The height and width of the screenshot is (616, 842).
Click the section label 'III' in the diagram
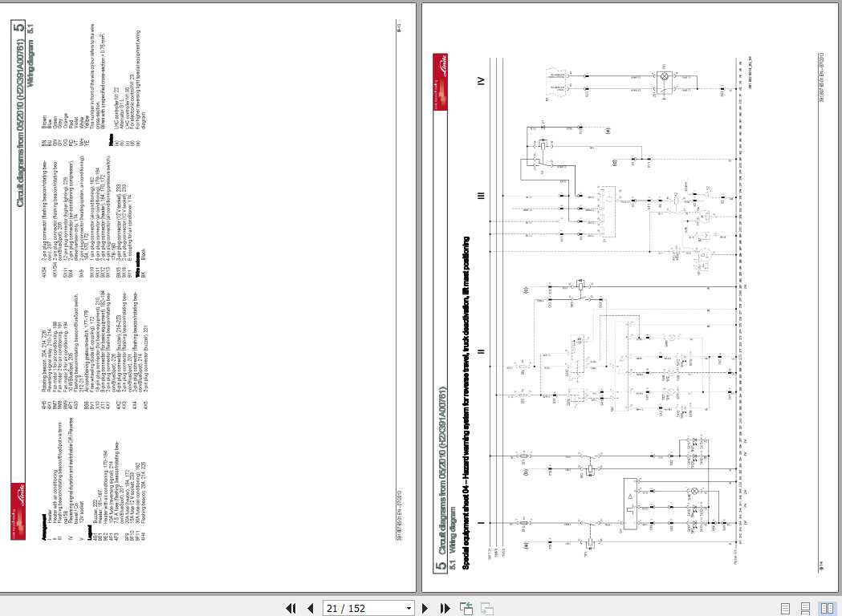(481, 196)
